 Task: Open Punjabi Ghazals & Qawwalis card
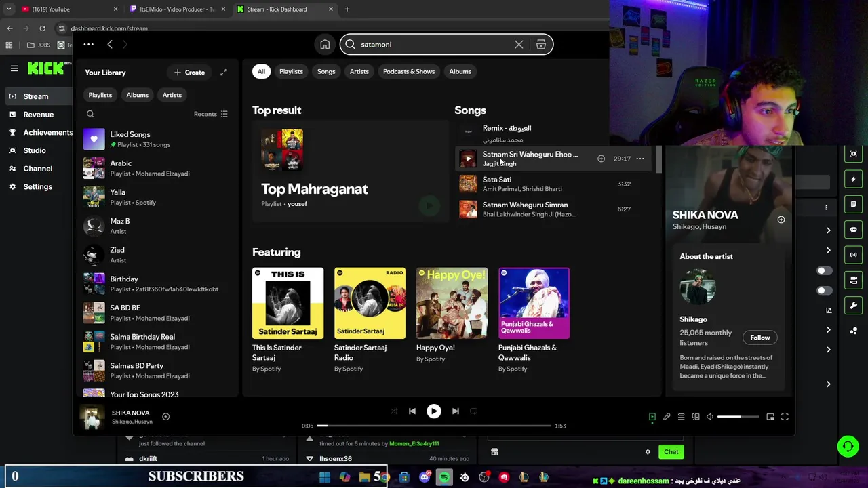(534, 321)
